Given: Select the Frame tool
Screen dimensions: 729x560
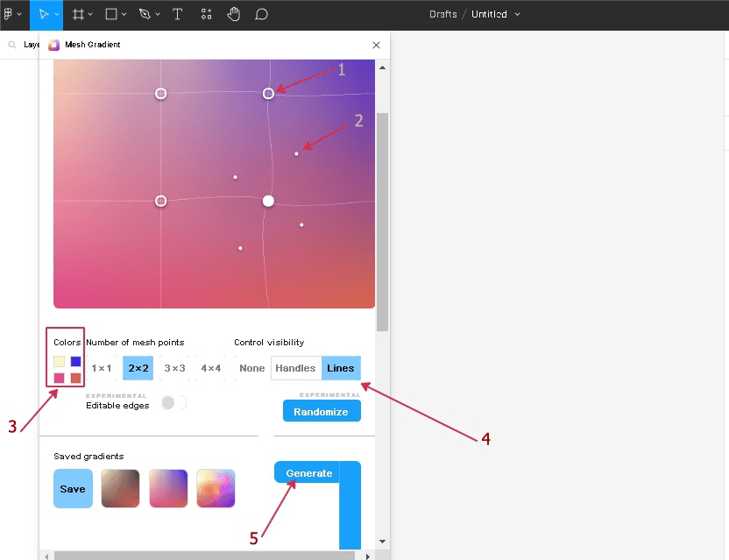Looking at the screenshot, I should pyautogui.click(x=78, y=14).
